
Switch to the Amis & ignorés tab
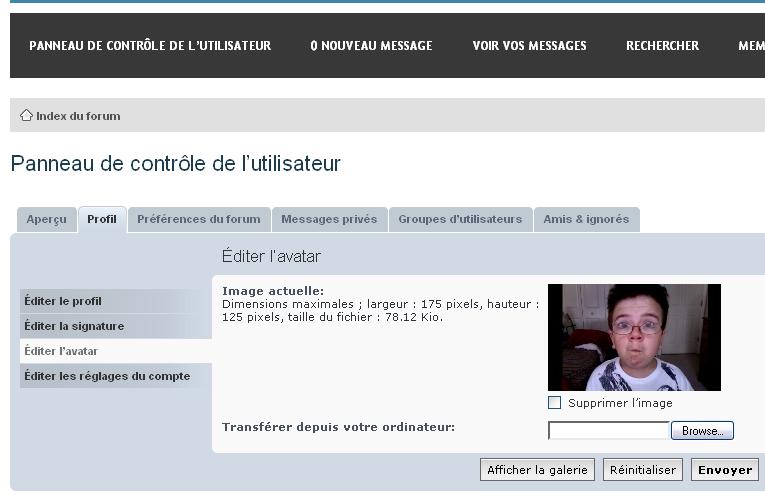586,219
